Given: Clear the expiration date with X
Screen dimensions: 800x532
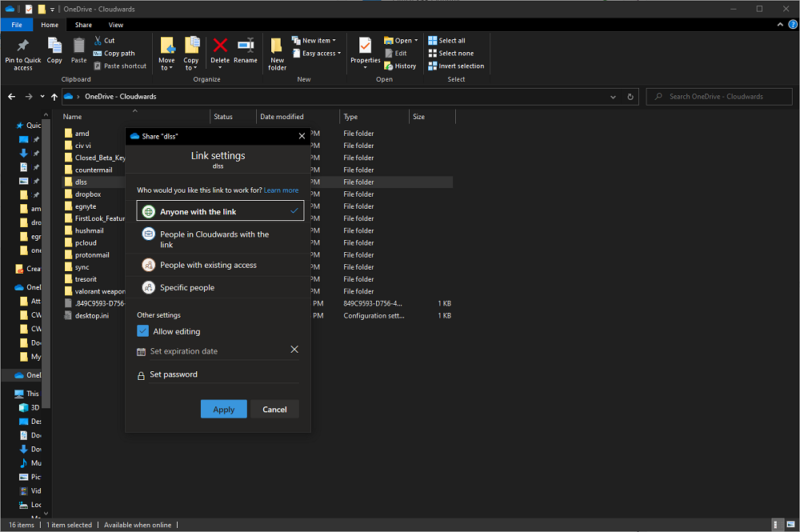Looking at the screenshot, I should (x=294, y=349).
